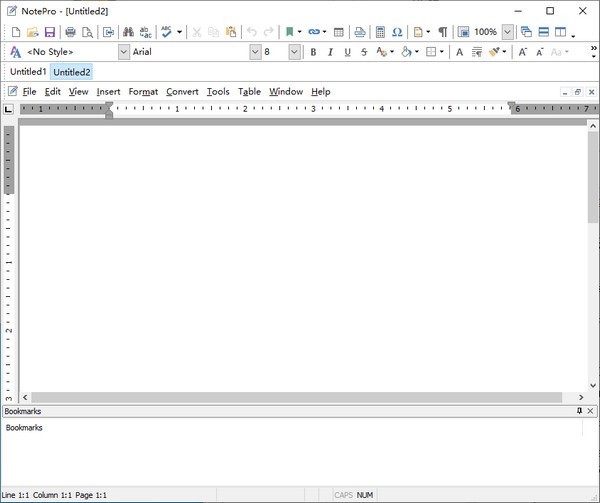Insert hyperlink chain icon
The image size is (600, 503).
pos(314,32)
